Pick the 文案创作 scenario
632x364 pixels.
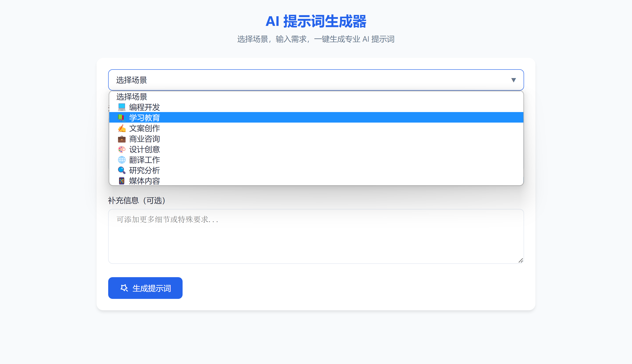(316, 128)
